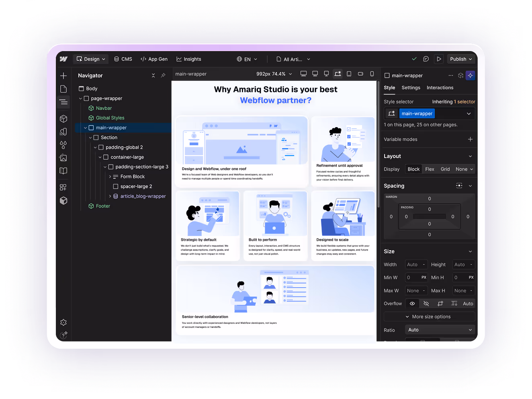
Task: Open the Style selectors droplets icon
Action: (63, 144)
